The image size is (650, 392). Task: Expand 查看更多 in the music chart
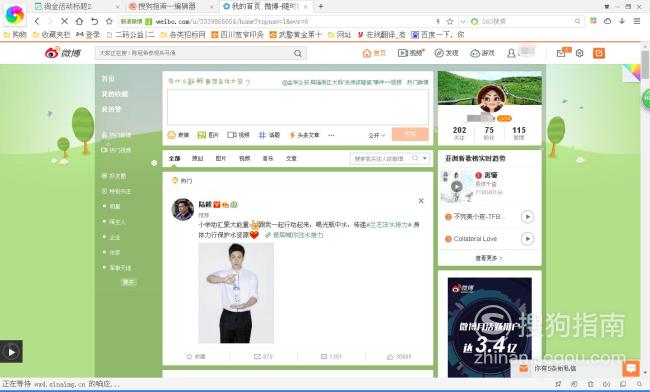(489, 258)
